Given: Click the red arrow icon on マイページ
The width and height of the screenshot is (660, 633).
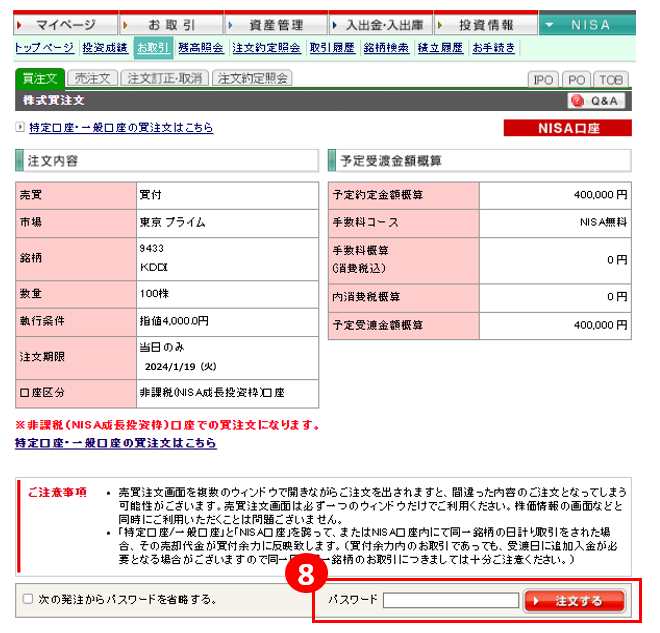Looking at the screenshot, I should [19, 25].
